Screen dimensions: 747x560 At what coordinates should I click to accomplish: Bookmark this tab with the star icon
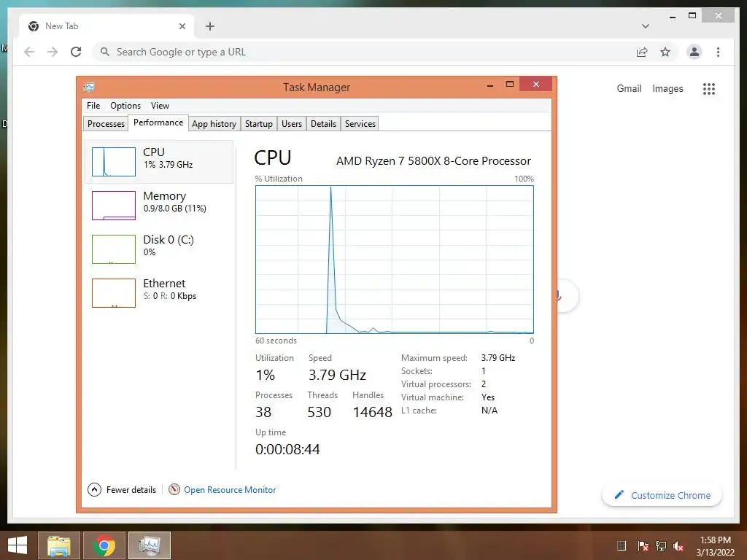tap(665, 52)
